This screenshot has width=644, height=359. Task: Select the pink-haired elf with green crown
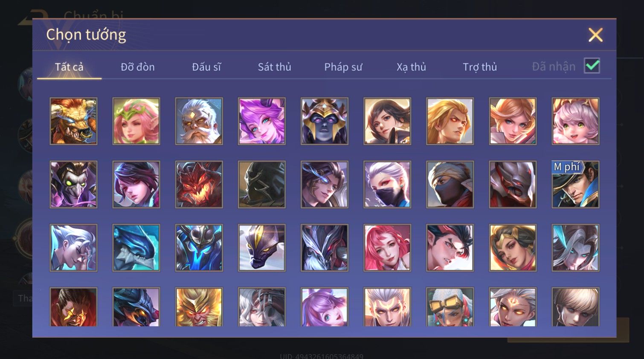tap(136, 121)
